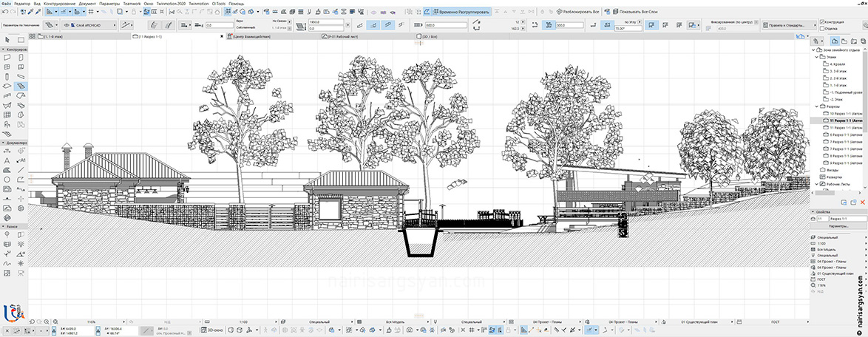Click the zoom percentage 116% at bottom
The image size is (868, 337).
pyautogui.click(x=92, y=321)
